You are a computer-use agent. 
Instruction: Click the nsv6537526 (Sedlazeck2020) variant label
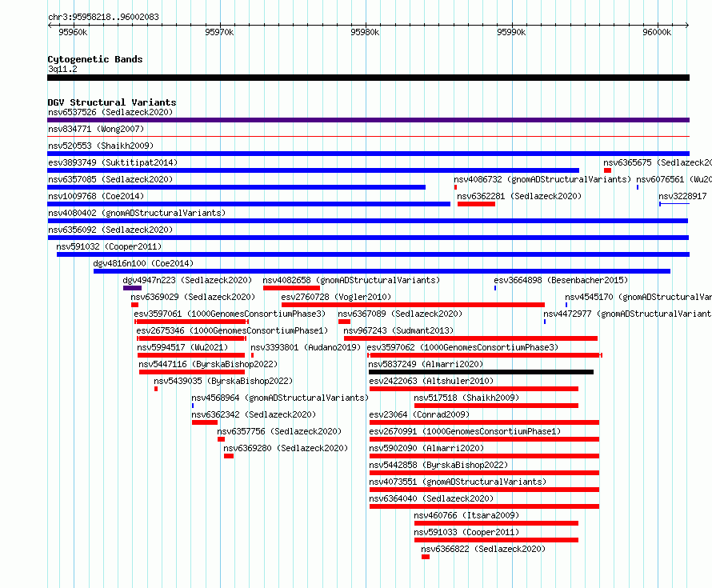(110, 112)
